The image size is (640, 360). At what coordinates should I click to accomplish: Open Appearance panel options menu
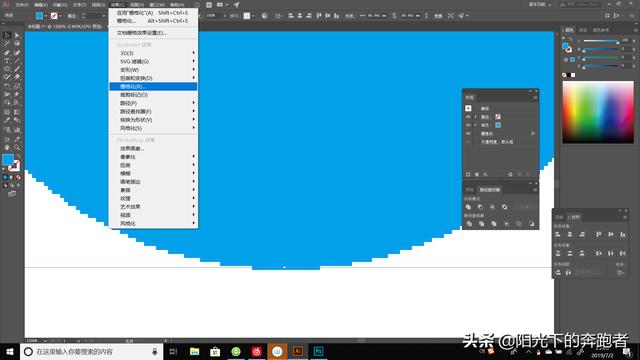click(535, 98)
